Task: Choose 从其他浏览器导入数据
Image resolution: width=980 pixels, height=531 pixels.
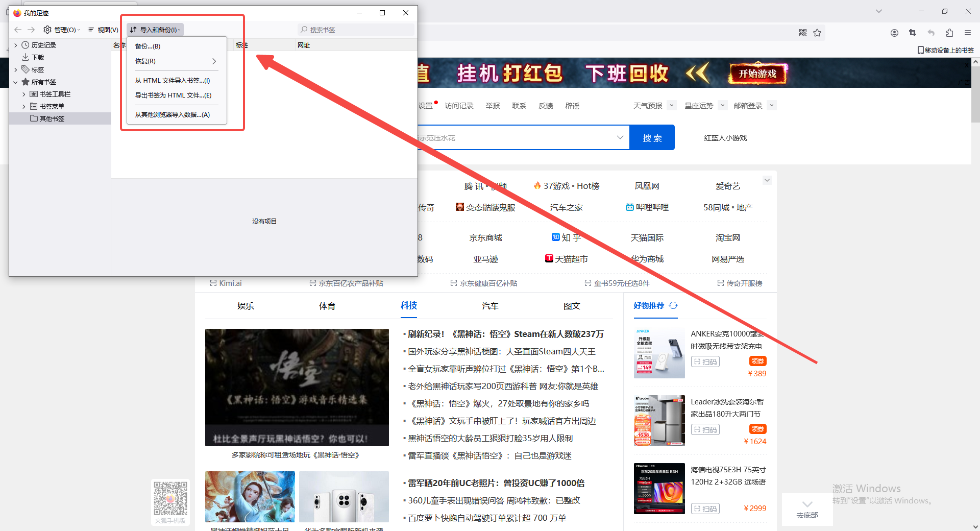Action: coord(177,114)
